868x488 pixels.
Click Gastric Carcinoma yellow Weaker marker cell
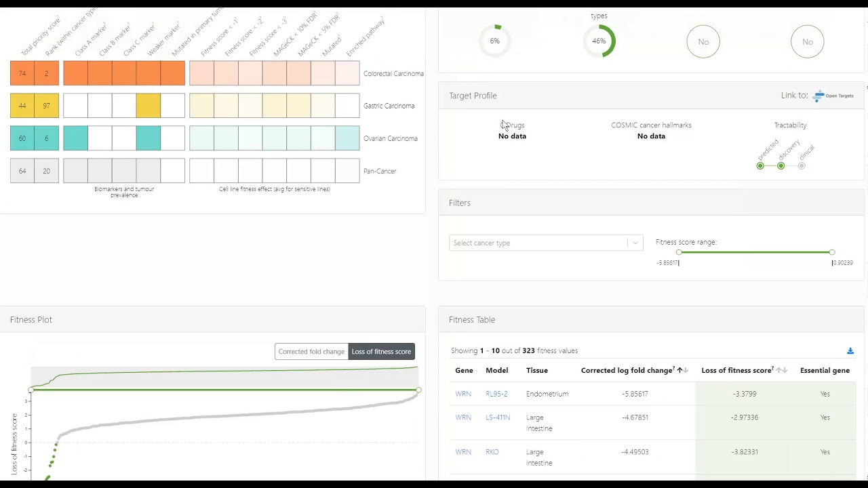point(149,106)
